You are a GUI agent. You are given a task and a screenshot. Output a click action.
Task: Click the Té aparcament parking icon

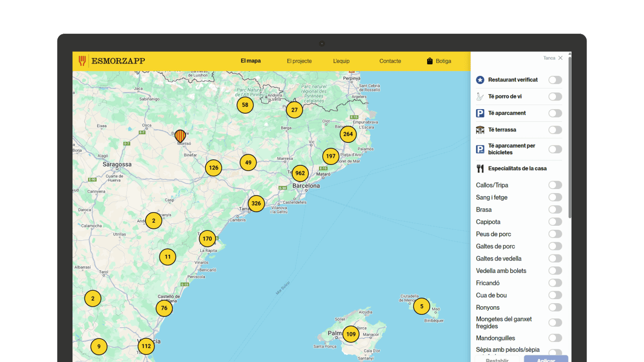480,113
